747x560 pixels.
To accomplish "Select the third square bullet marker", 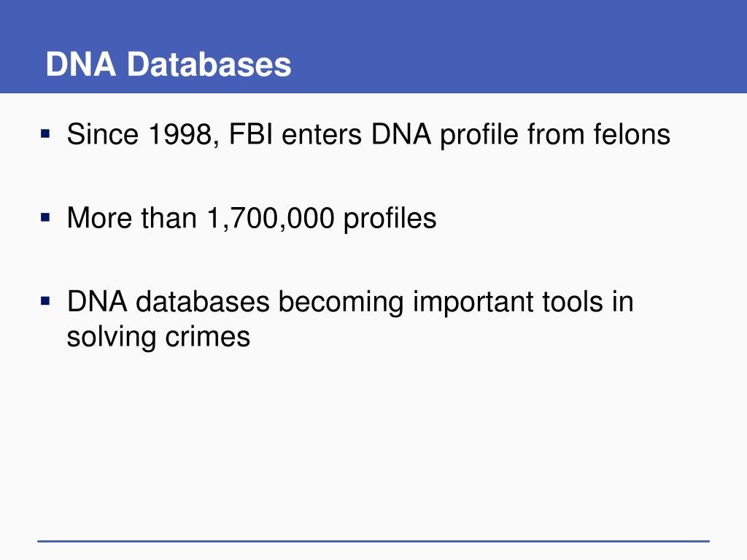I will click(45, 301).
